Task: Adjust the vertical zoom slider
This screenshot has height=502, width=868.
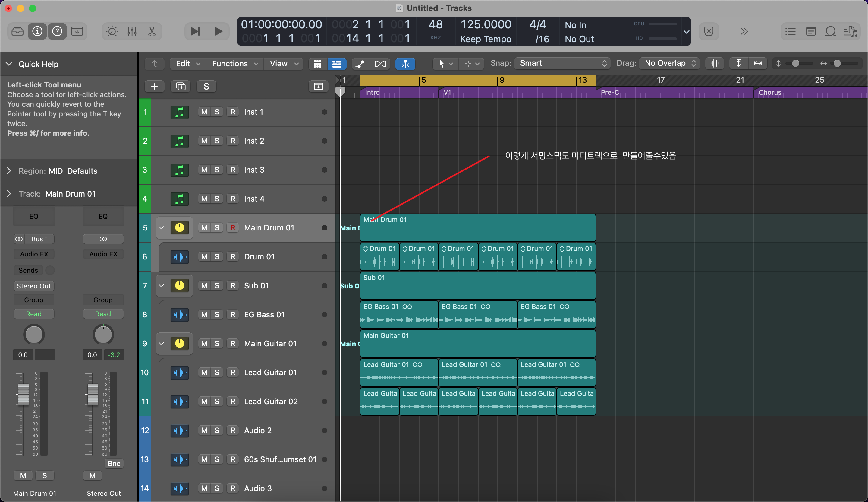Action: [795, 63]
